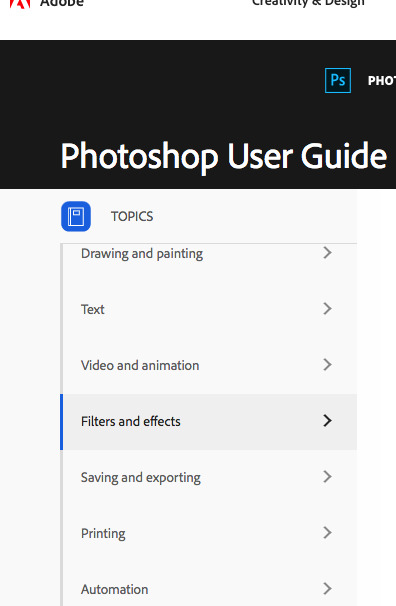Expand the Printing chevron arrow

click(327, 533)
